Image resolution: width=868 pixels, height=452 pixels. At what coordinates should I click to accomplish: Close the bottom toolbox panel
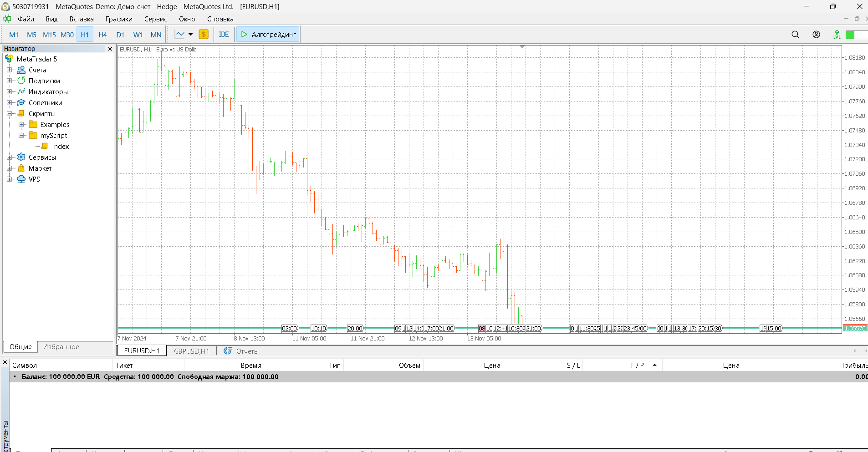coord(5,362)
